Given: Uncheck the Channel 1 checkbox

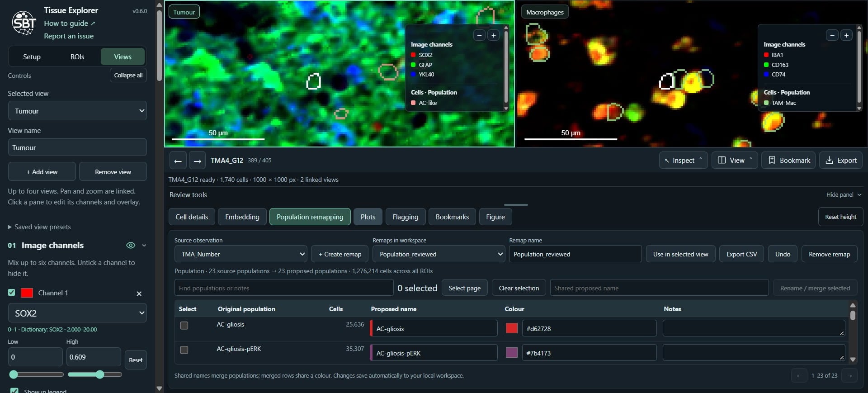Looking at the screenshot, I should (12, 293).
